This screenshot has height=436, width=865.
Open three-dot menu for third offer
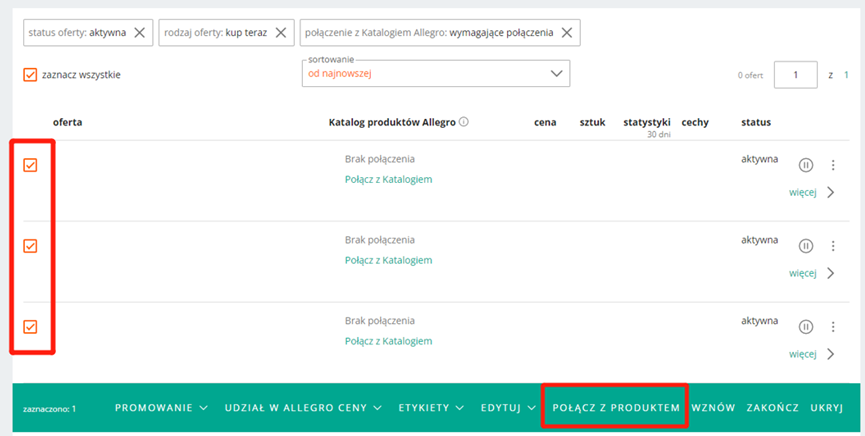click(x=833, y=326)
